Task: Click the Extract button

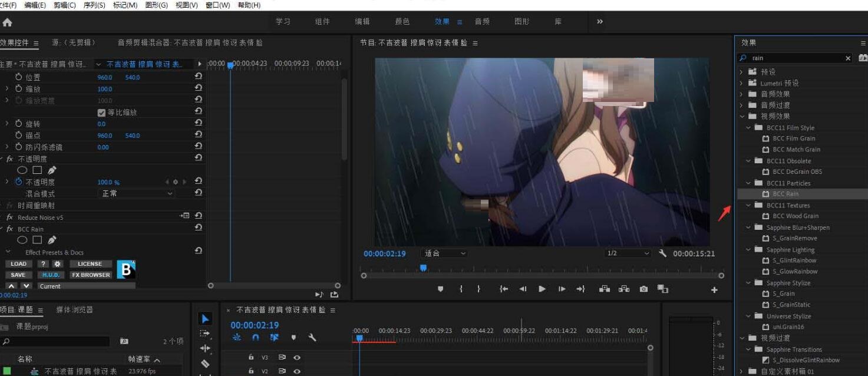Action: [623, 289]
